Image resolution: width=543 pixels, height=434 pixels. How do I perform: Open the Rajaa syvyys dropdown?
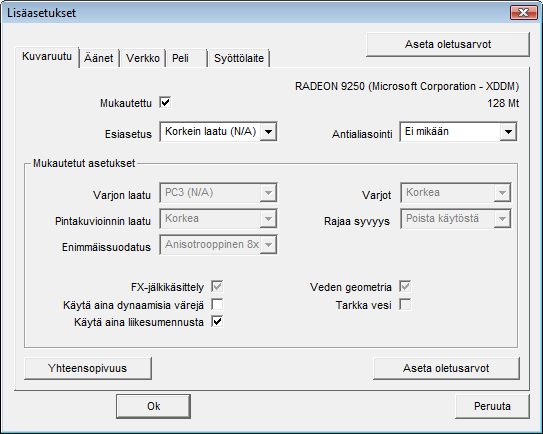coord(456,219)
